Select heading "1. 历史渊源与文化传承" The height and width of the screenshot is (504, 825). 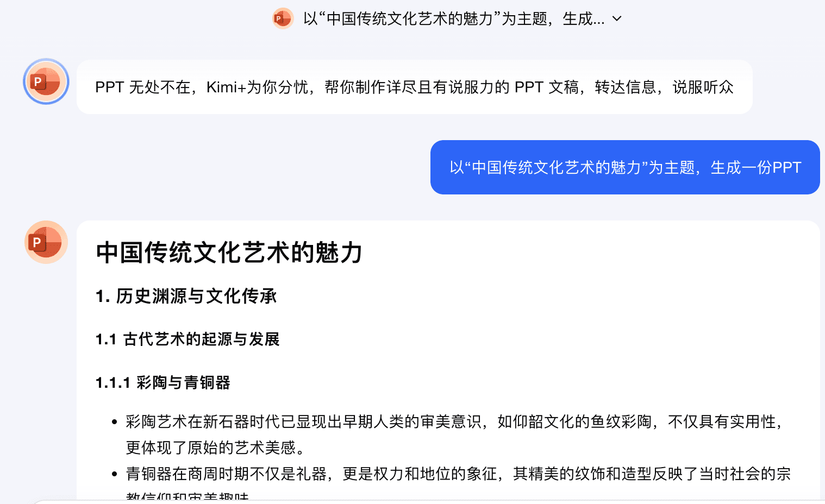[186, 296]
